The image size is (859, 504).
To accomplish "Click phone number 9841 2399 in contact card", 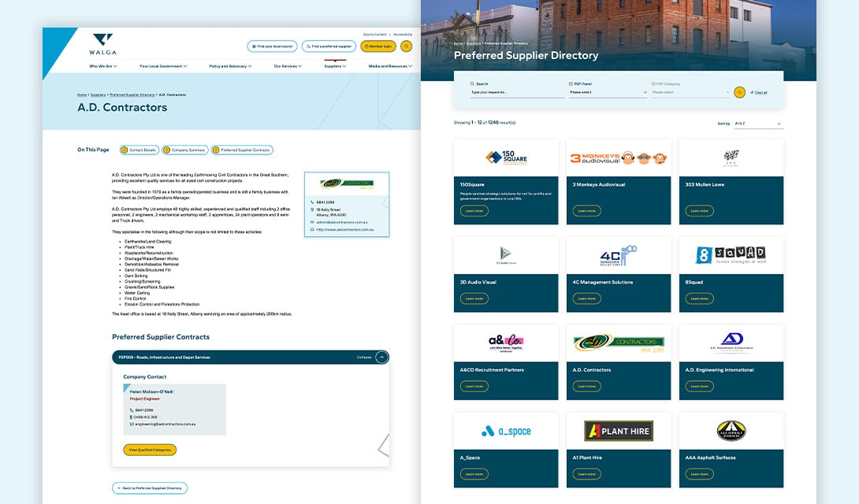I will pyautogui.click(x=325, y=202).
